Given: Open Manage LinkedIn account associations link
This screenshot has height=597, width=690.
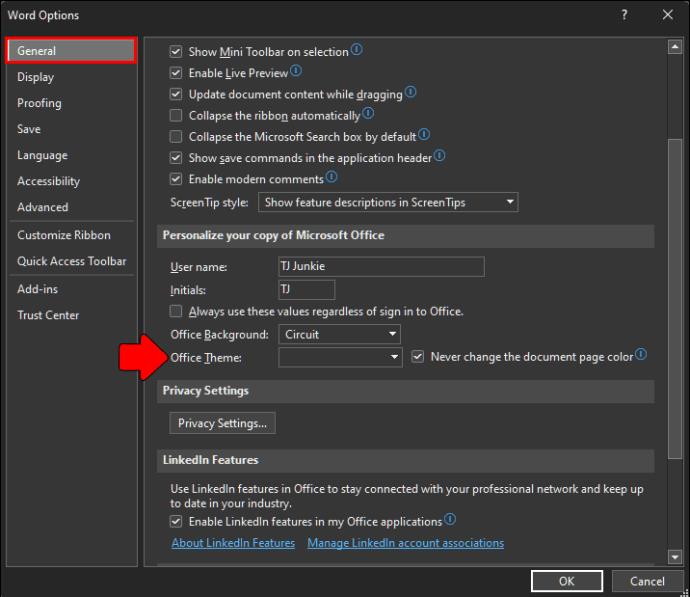Looking at the screenshot, I should point(406,543).
